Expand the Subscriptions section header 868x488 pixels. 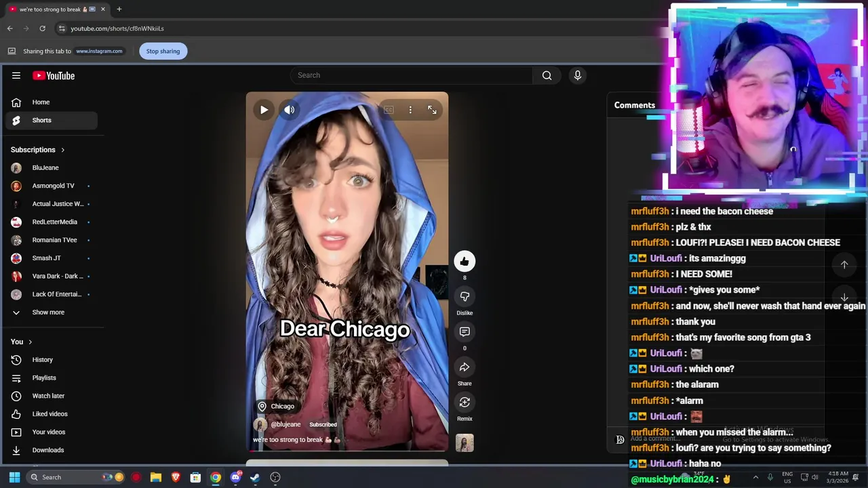[x=38, y=150]
